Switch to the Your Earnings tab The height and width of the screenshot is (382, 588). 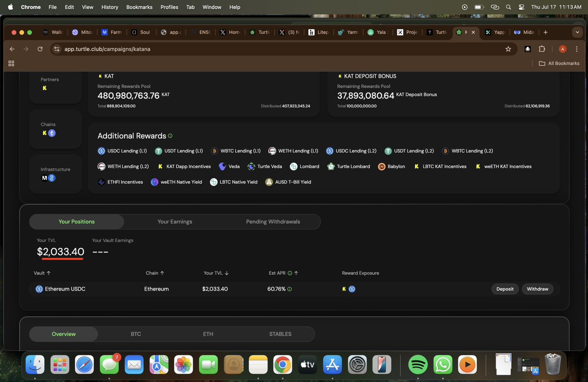click(175, 222)
